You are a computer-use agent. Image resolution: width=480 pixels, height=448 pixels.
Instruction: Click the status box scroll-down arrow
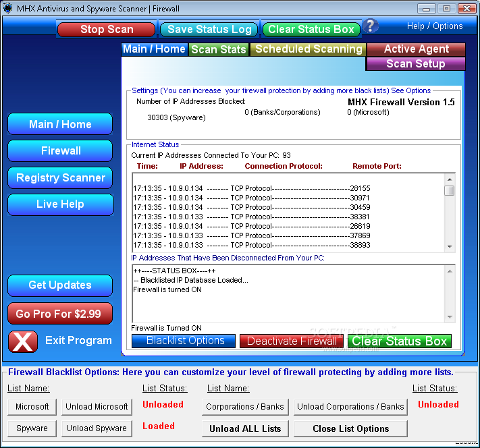450,317
